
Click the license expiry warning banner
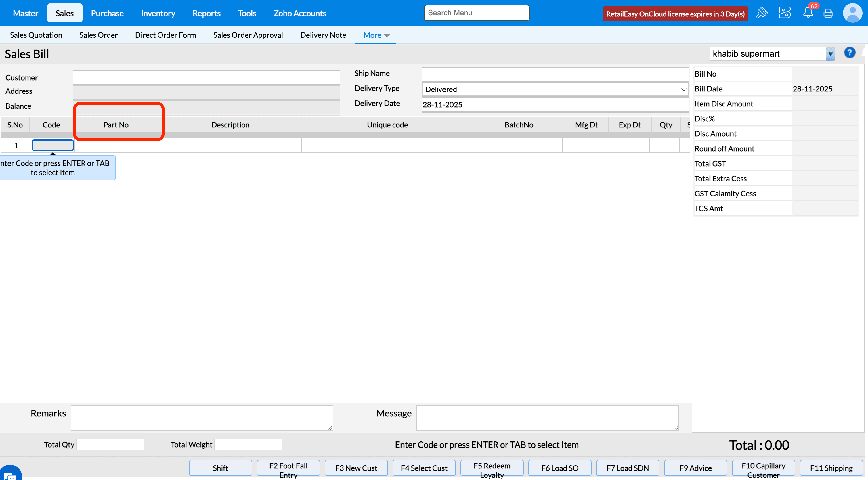coord(675,14)
